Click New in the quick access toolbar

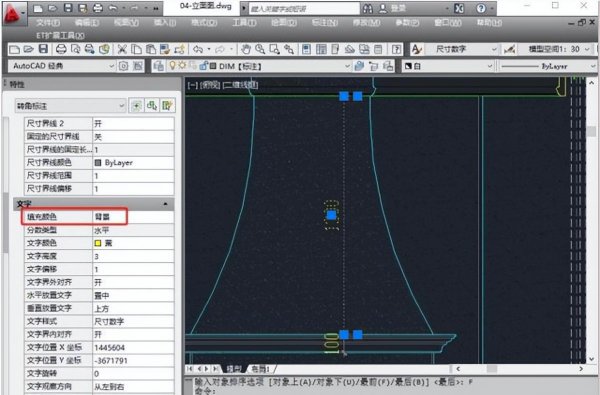tap(38, 8)
